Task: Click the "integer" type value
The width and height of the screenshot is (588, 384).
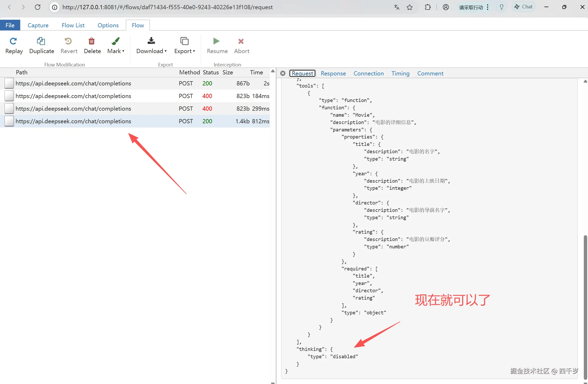Action: point(399,188)
